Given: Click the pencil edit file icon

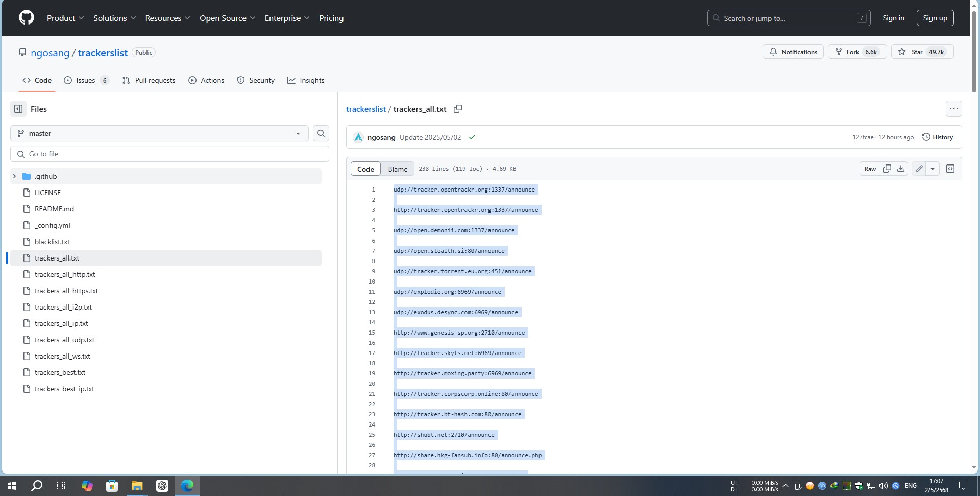Looking at the screenshot, I should point(919,169).
